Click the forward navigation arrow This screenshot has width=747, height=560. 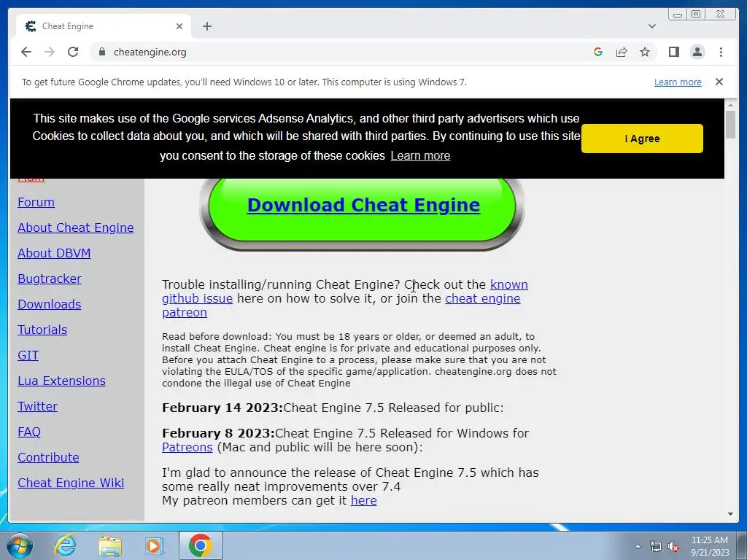tap(50, 52)
